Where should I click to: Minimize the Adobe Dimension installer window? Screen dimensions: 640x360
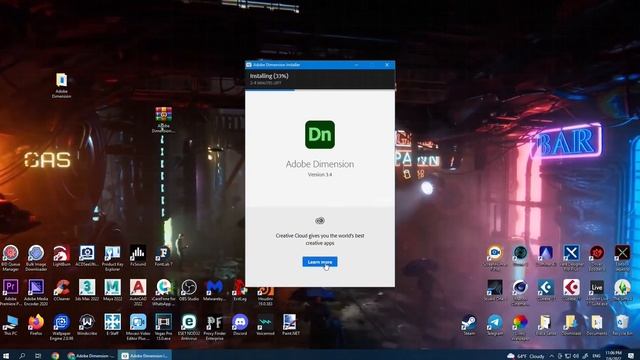tap(356, 65)
